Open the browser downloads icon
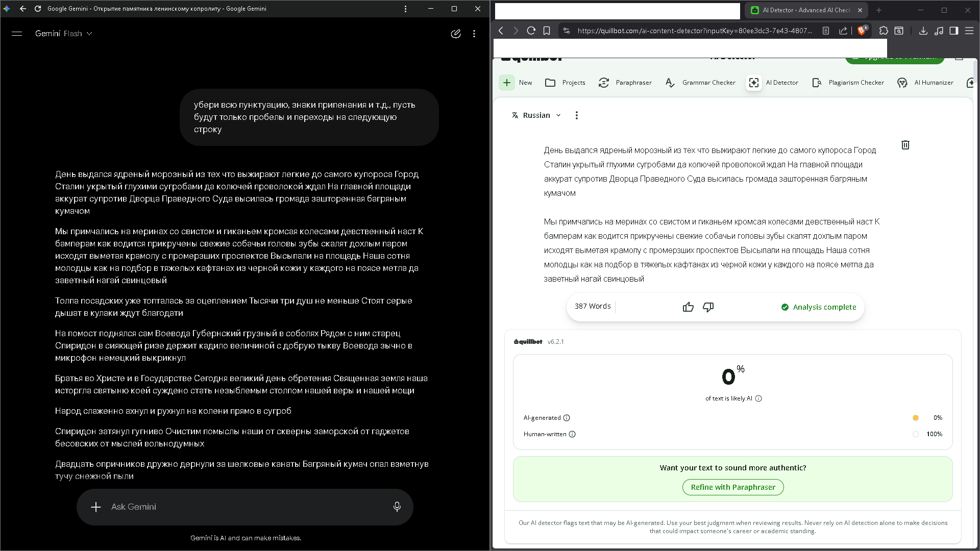Screen dimensions: 980x551 click(923, 31)
